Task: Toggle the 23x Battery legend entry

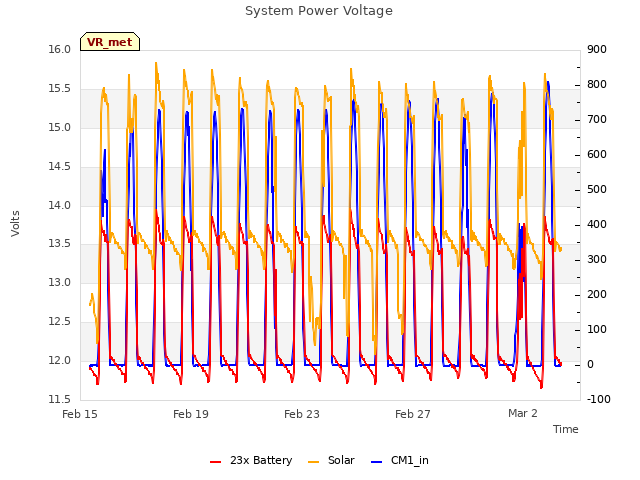Action: (x=251, y=460)
